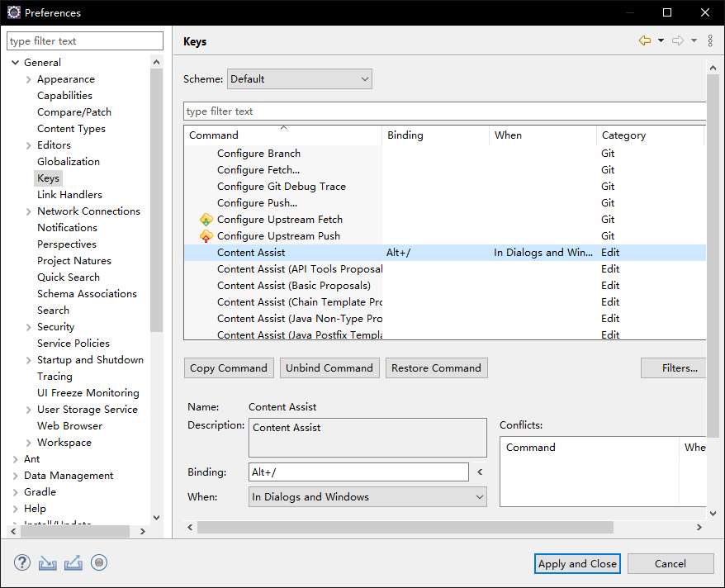The image size is (725, 588).
Task: Select the Configure Push... command row
Action: point(445,203)
